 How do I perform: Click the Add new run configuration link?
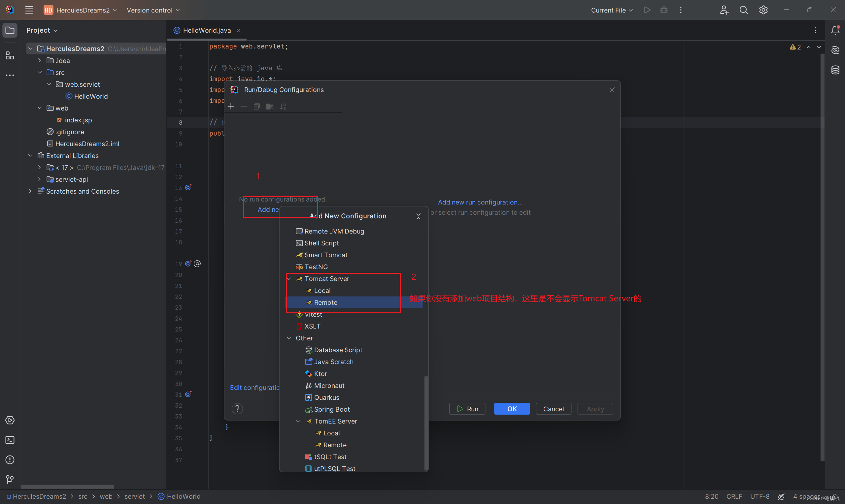click(x=480, y=202)
